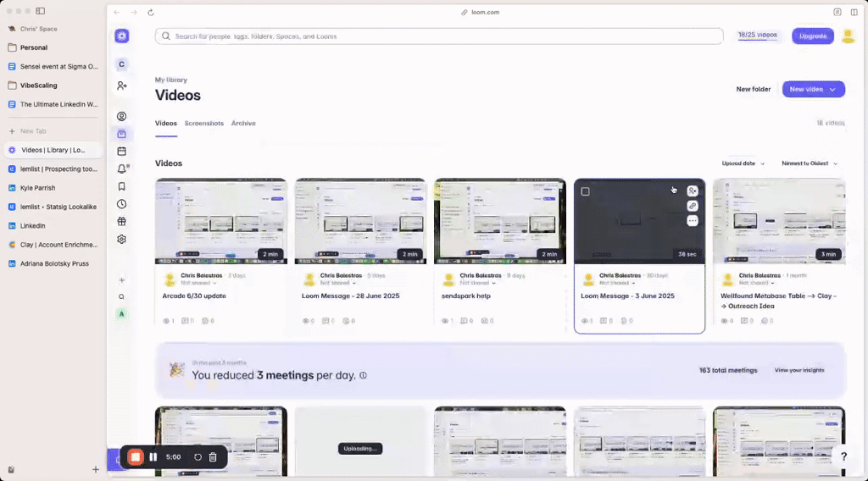This screenshot has height=481, width=868.
Task: Expand the Upload date sort dropdown
Action: coord(743,163)
